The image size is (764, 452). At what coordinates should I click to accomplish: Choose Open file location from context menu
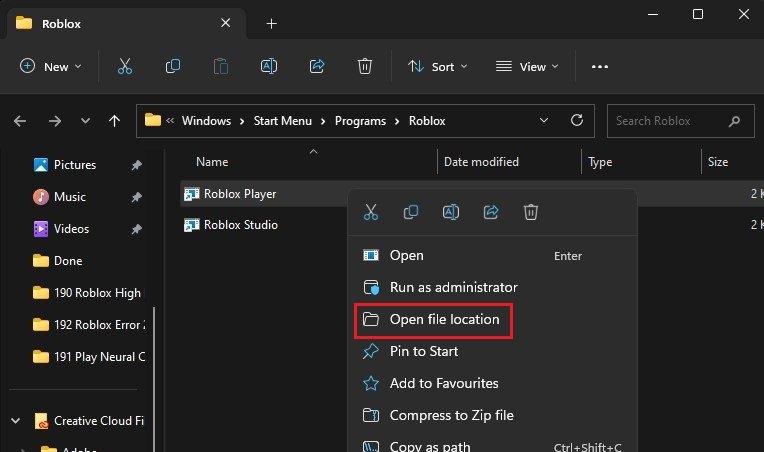click(x=443, y=320)
